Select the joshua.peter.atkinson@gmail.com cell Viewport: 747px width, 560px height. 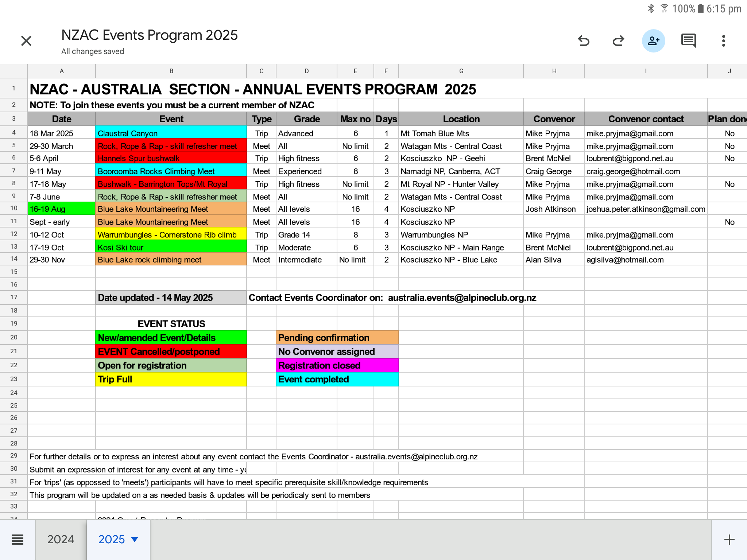click(x=646, y=209)
